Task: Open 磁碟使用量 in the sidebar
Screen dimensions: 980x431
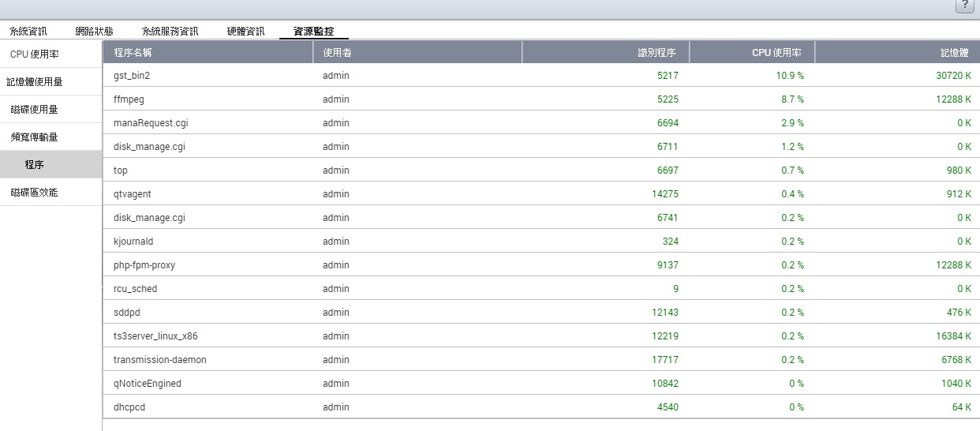Action: pyautogui.click(x=51, y=109)
